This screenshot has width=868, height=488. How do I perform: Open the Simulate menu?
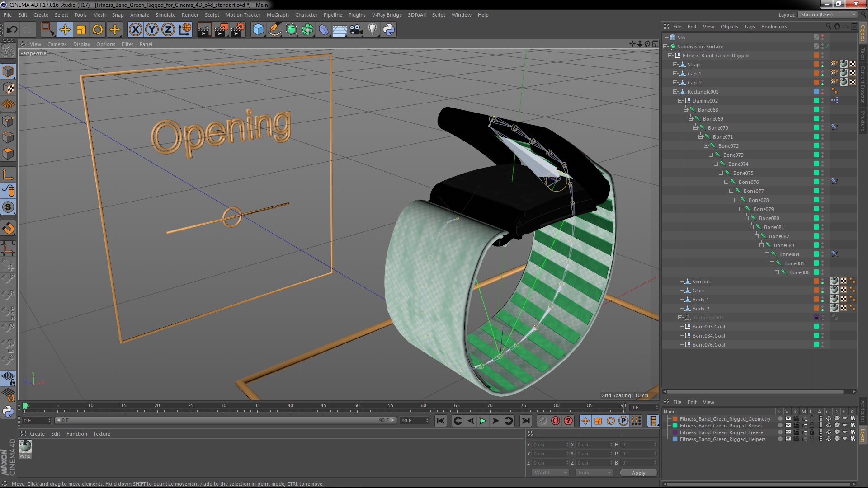coord(165,15)
